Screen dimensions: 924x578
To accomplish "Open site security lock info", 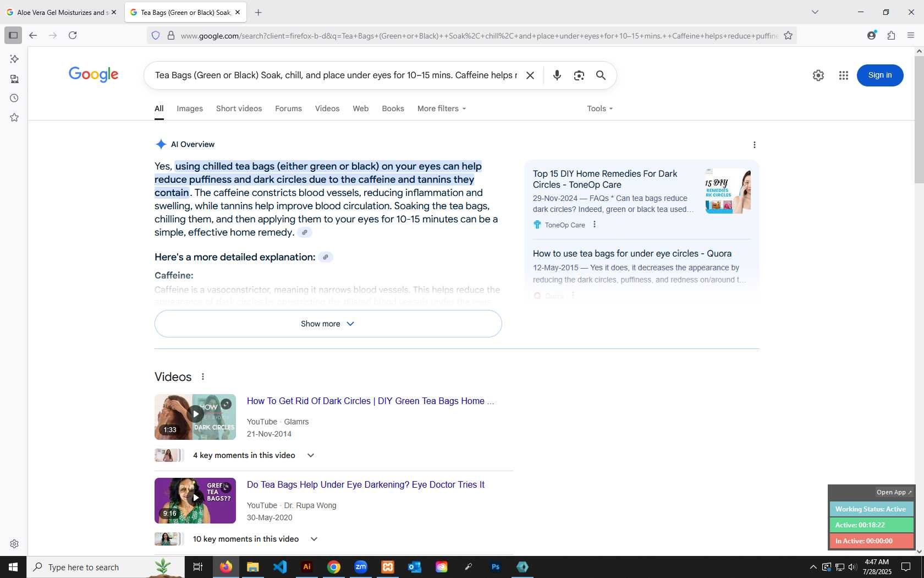I will click(x=171, y=35).
